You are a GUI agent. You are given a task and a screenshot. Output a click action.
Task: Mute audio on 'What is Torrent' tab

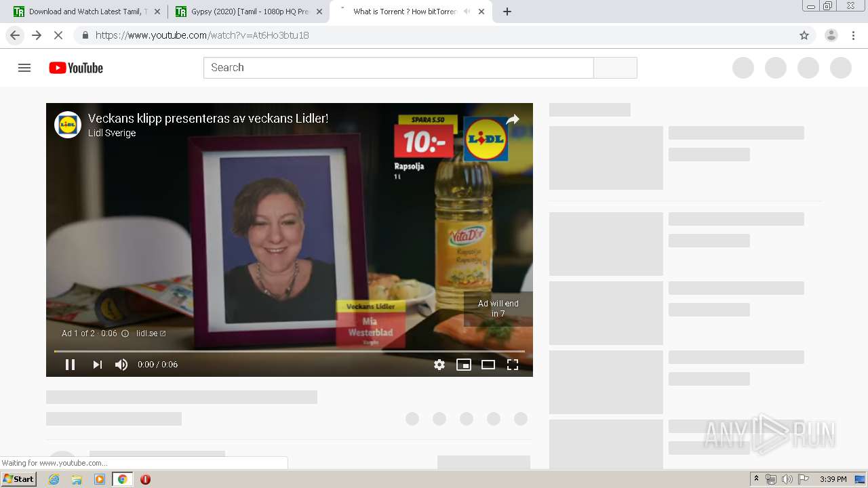click(x=467, y=12)
